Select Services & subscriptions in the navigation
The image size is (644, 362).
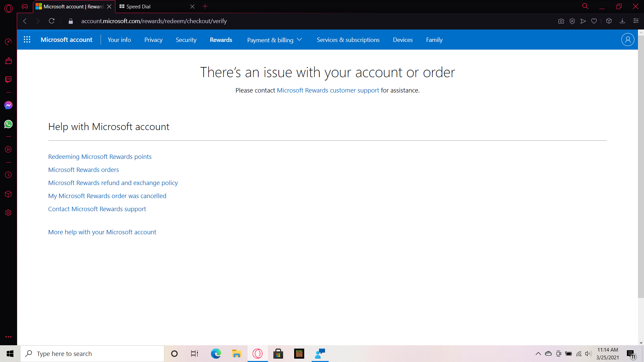tap(348, 40)
